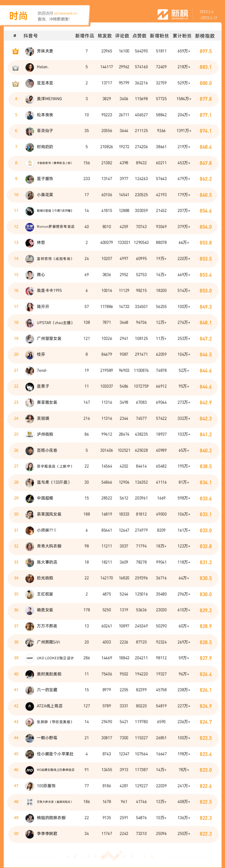
Task: Click the 897.5 index score
Action: [x=205, y=51]
